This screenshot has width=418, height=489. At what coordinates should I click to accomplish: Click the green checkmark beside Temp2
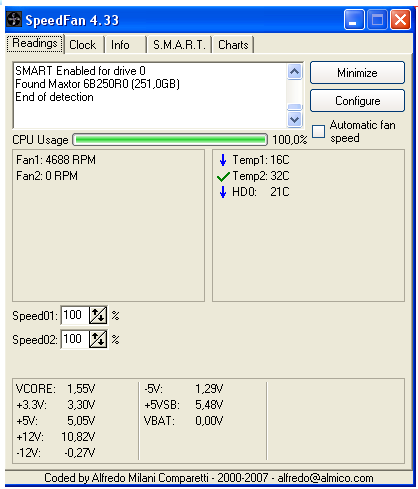click(223, 176)
